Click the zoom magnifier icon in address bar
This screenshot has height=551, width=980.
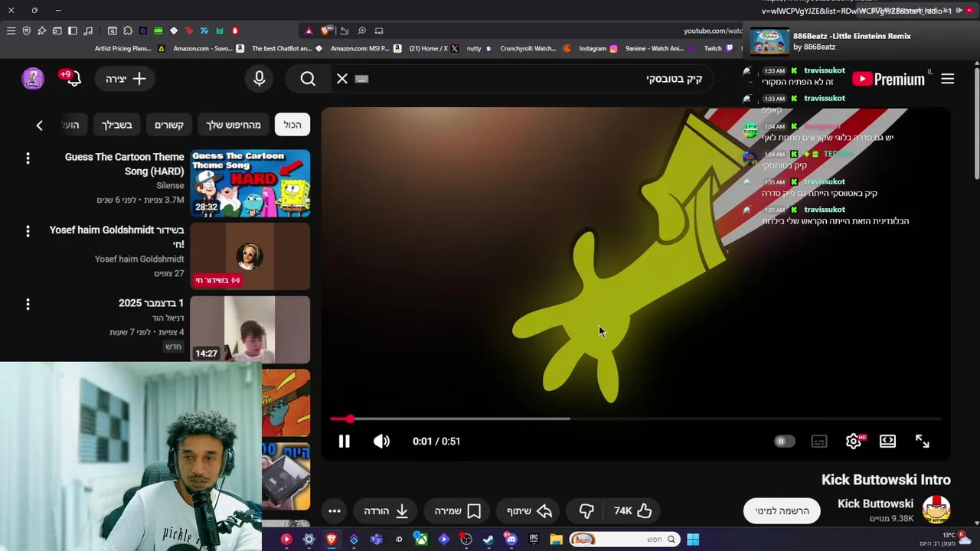[x=361, y=31]
